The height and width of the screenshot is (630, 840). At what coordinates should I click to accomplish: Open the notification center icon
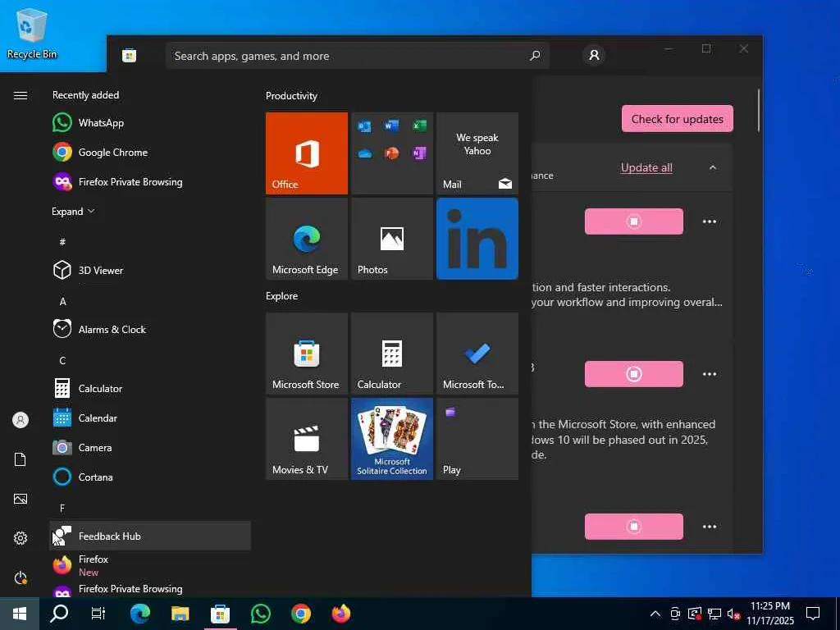[813, 614]
